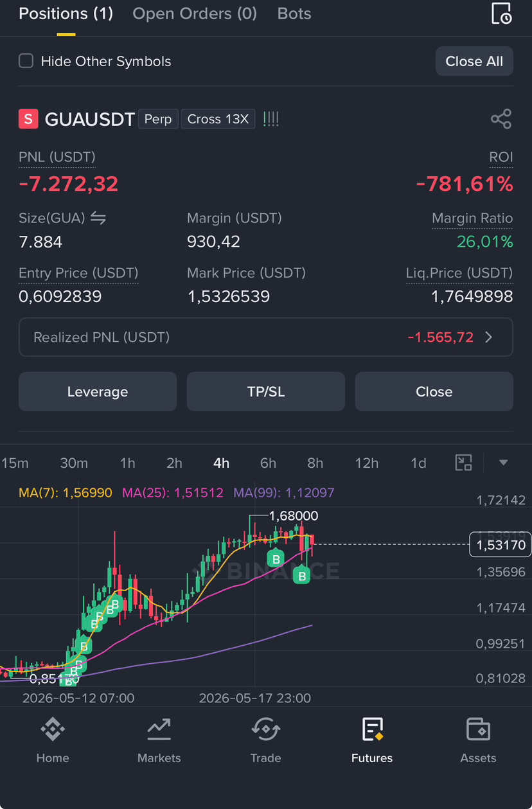532x809 pixels.
Task: Tap the mark price 1,5326539
Action: coord(228,296)
